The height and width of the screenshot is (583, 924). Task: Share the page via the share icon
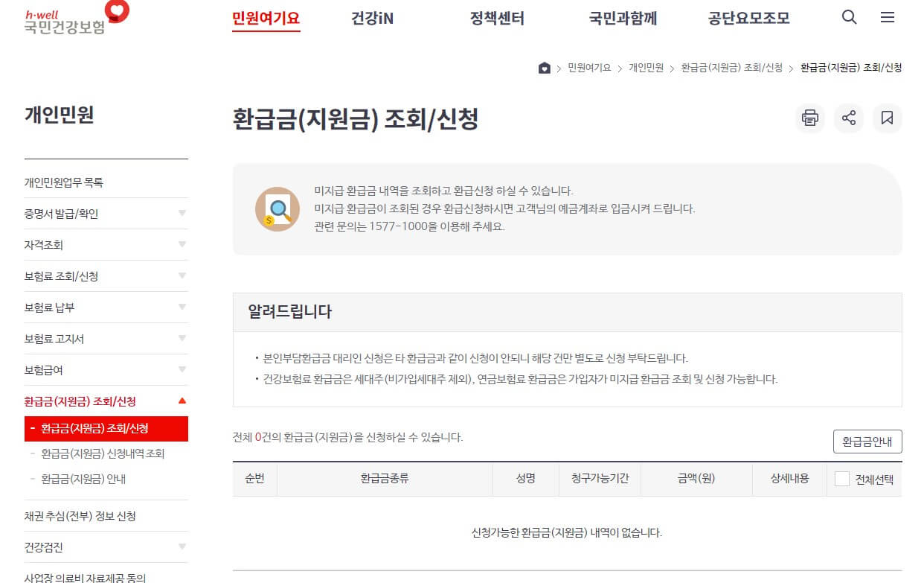(848, 118)
